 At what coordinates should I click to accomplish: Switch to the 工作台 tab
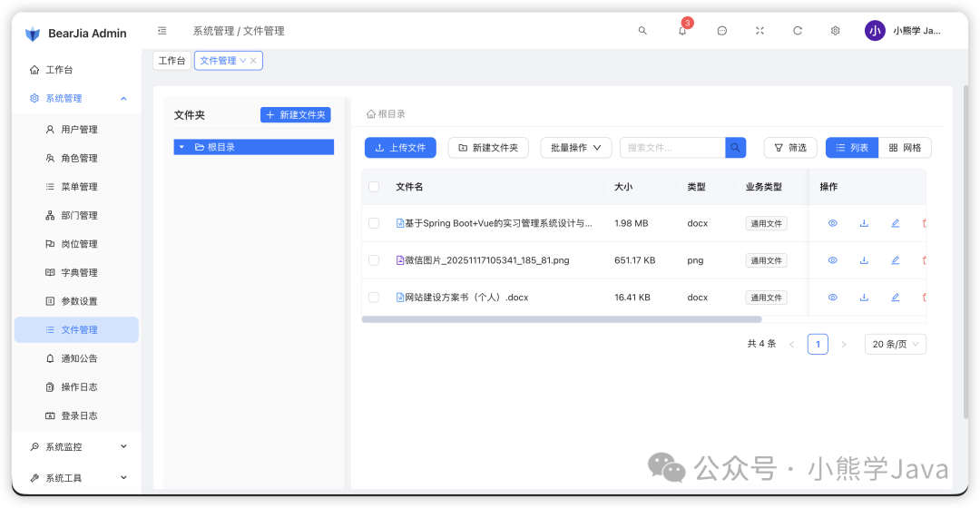coord(171,61)
